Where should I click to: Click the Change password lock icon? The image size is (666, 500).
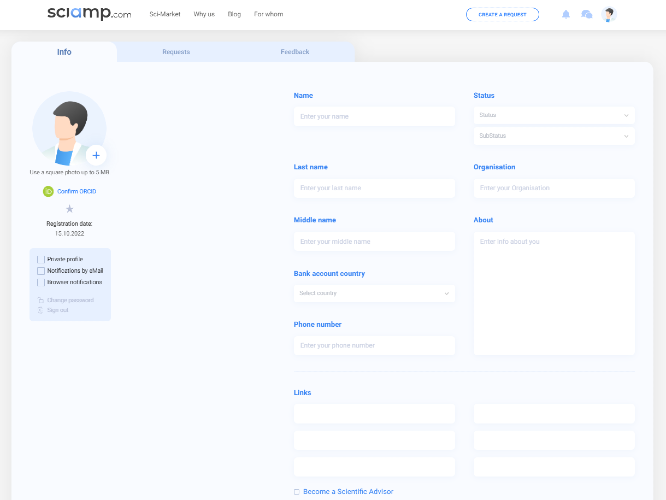[41, 300]
